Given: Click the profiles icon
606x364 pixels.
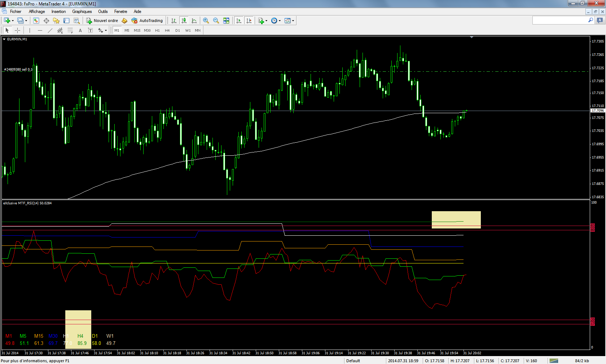Looking at the screenshot, I should click(20, 21).
